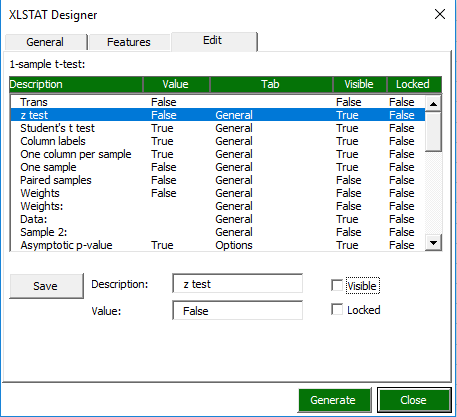The image size is (457, 417).
Task: Select the Edit tab
Action: [213, 41]
